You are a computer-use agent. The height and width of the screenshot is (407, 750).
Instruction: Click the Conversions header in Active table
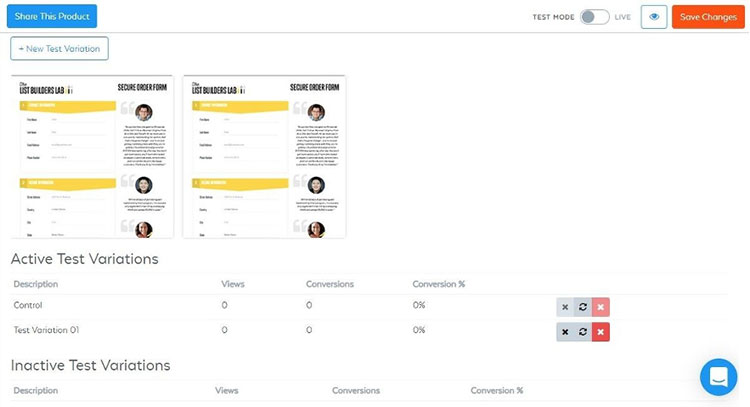(330, 284)
